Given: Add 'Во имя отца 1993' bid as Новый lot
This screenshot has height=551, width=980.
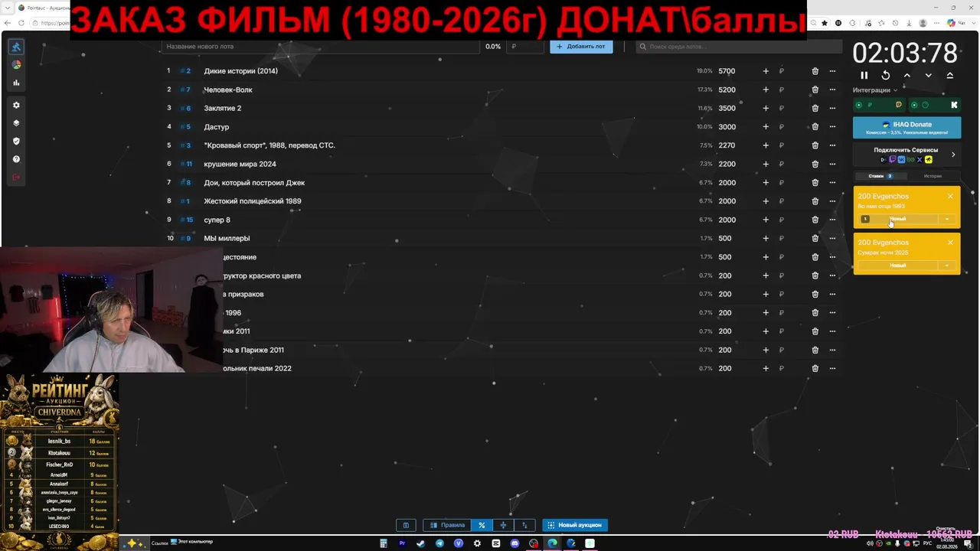Looking at the screenshot, I should click(x=898, y=219).
